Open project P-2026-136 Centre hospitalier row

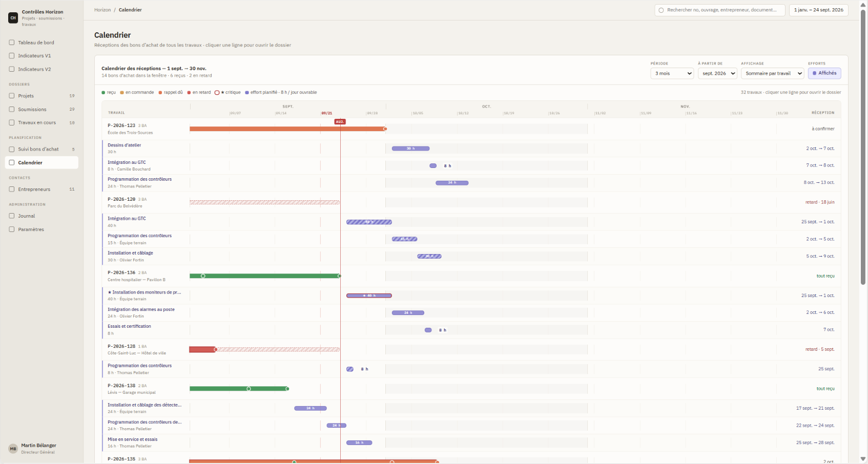click(471, 276)
